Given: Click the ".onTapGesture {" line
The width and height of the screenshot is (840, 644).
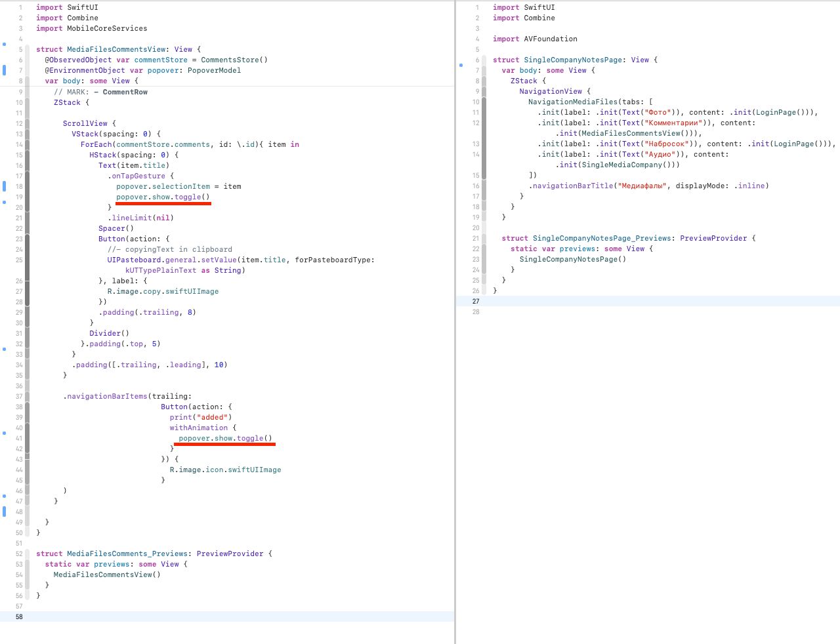Looking at the screenshot, I should [140, 176].
